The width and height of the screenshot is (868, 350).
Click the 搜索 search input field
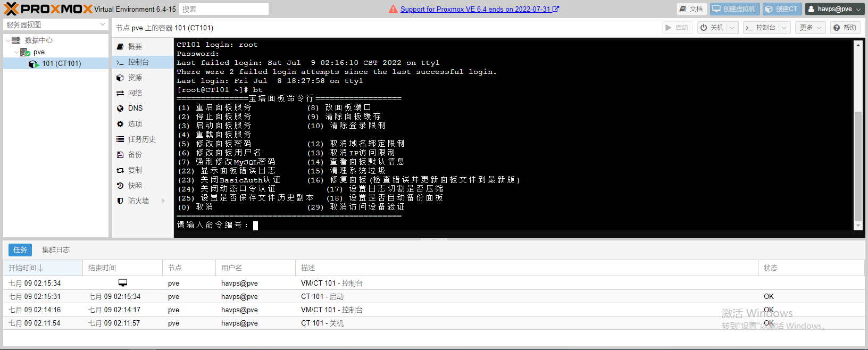[223, 9]
